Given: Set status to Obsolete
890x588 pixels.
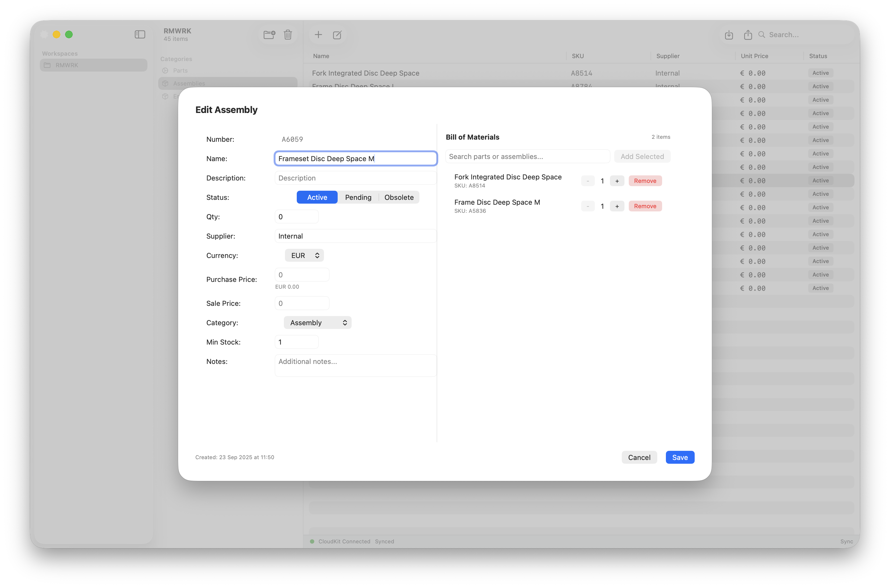Looking at the screenshot, I should [x=399, y=197].
